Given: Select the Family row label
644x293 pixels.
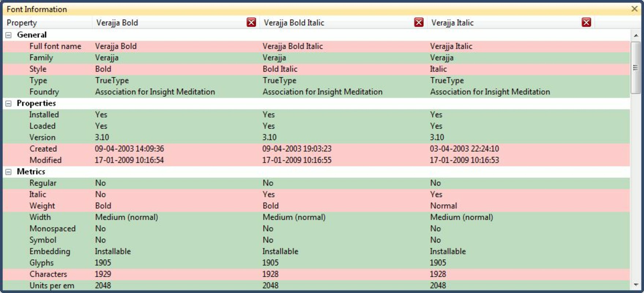Looking at the screenshot, I should [x=41, y=58].
